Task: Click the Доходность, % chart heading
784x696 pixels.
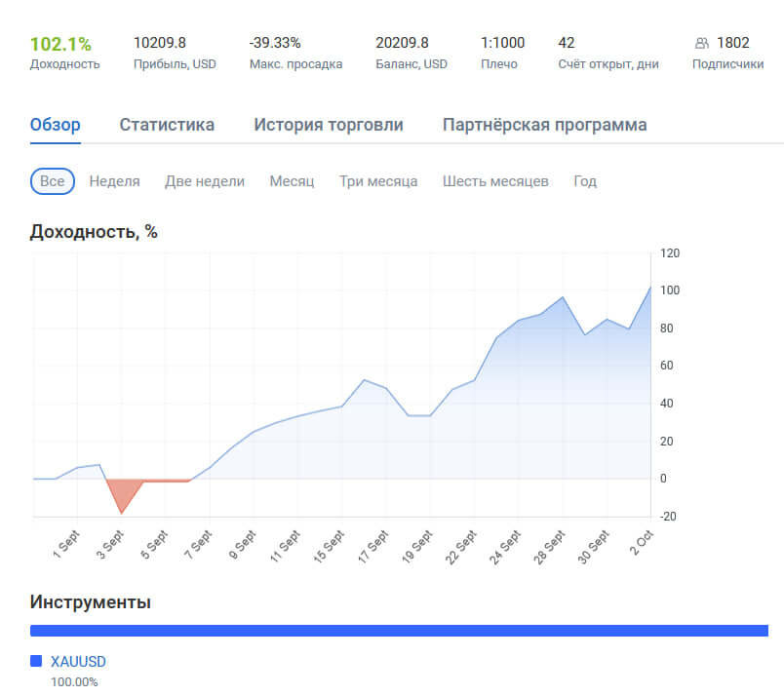Action: coord(94,231)
